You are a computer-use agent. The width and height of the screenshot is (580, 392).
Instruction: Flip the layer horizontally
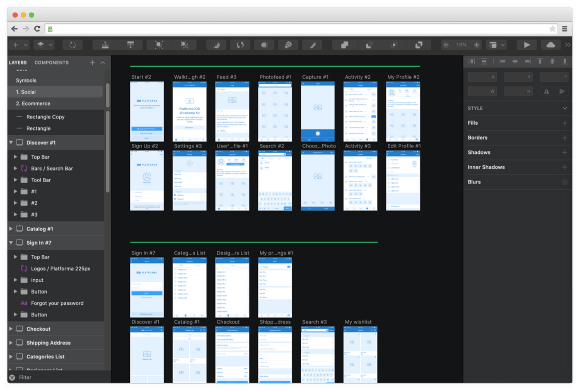click(546, 91)
